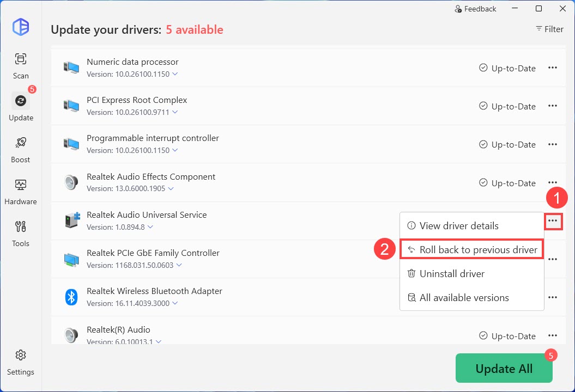
Task: Open more options for Realtek Audio Universal Service
Action: coord(553,221)
